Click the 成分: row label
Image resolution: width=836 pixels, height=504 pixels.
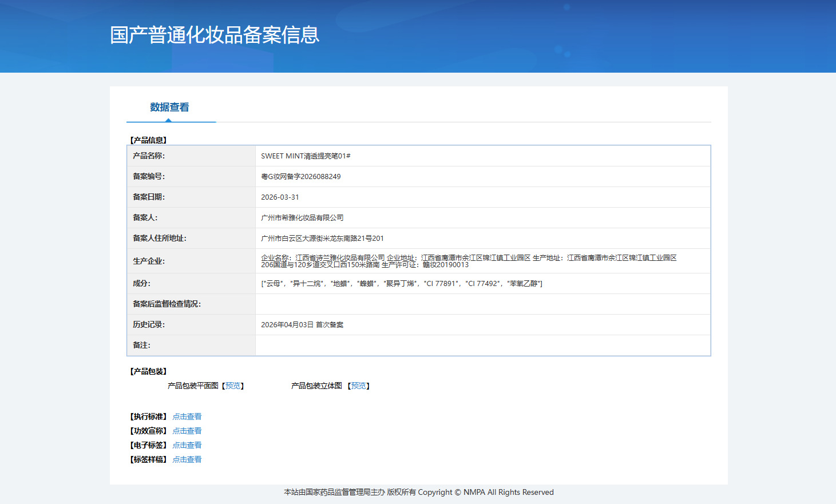click(142, 284)
